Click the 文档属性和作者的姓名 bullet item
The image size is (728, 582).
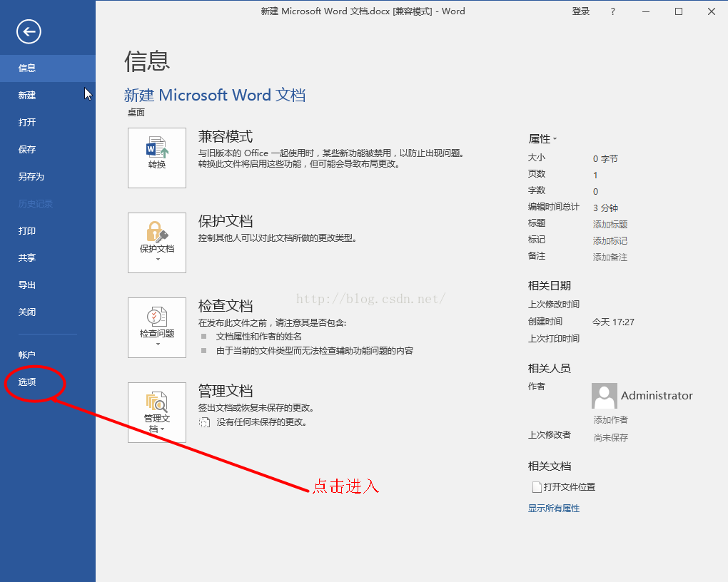pyautogui.click(x=259, y=337)
